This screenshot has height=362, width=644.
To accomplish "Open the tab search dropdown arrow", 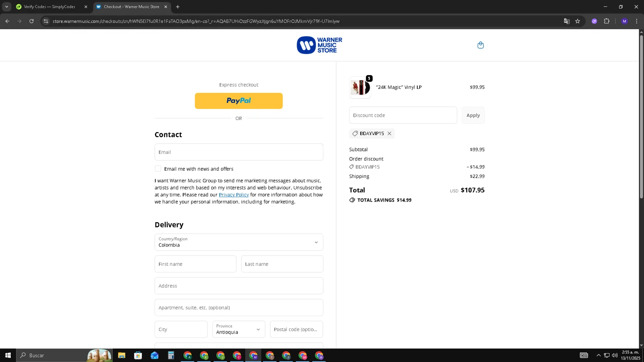I will tap(6, 7).
